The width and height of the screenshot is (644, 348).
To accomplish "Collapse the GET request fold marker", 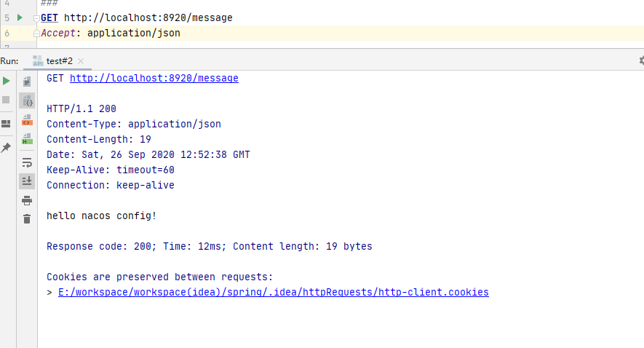I will pyautogui.click(x=36, y=17).
